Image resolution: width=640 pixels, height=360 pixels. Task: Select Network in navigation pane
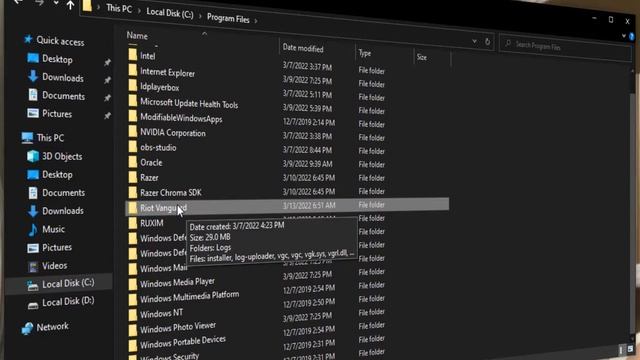pos(53,327)
